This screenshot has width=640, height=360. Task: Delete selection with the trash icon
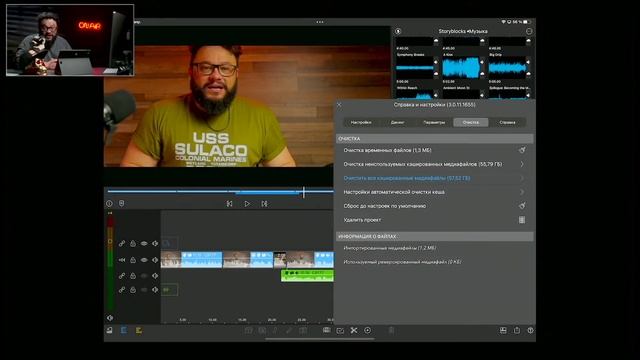[x=391, y=330]
